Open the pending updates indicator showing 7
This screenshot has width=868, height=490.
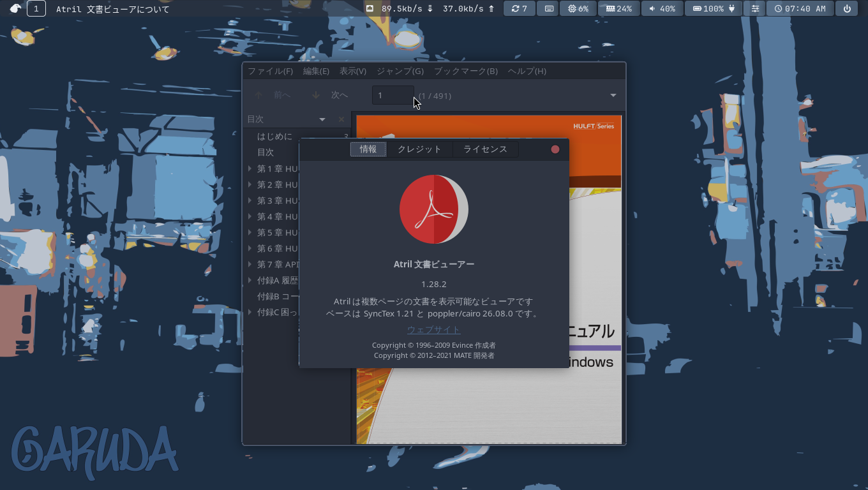pyautogui.click(x=519, y=8)
